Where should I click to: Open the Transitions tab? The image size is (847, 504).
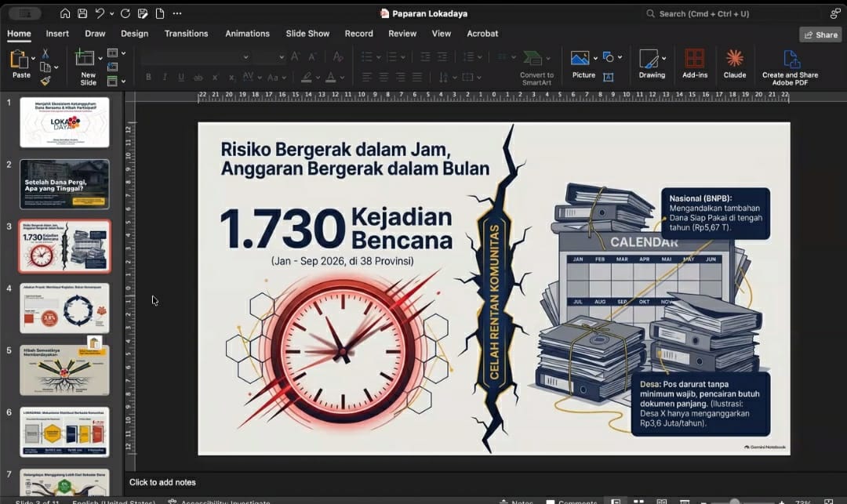click(187, 34)
